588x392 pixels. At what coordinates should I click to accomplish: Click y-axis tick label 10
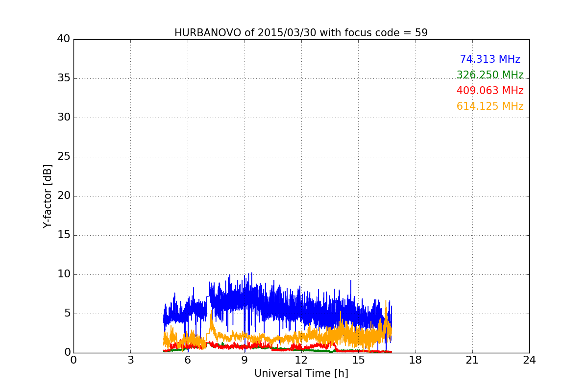point(64,274)
